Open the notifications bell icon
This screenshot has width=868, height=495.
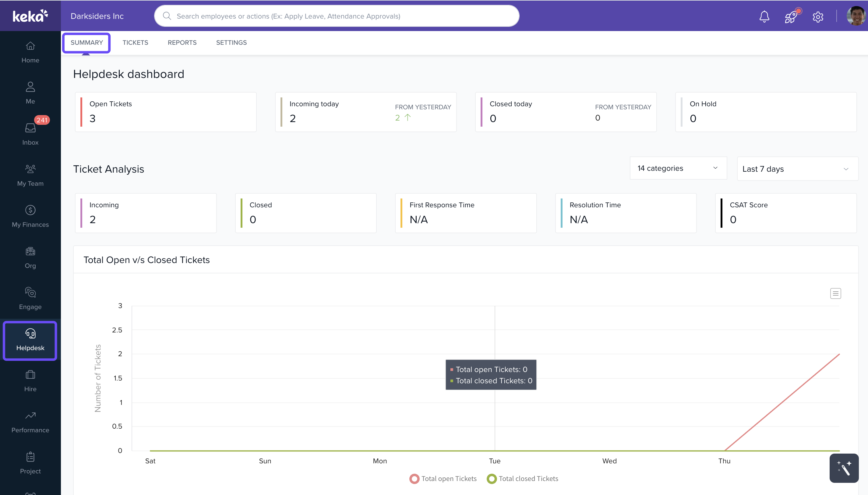764,16
